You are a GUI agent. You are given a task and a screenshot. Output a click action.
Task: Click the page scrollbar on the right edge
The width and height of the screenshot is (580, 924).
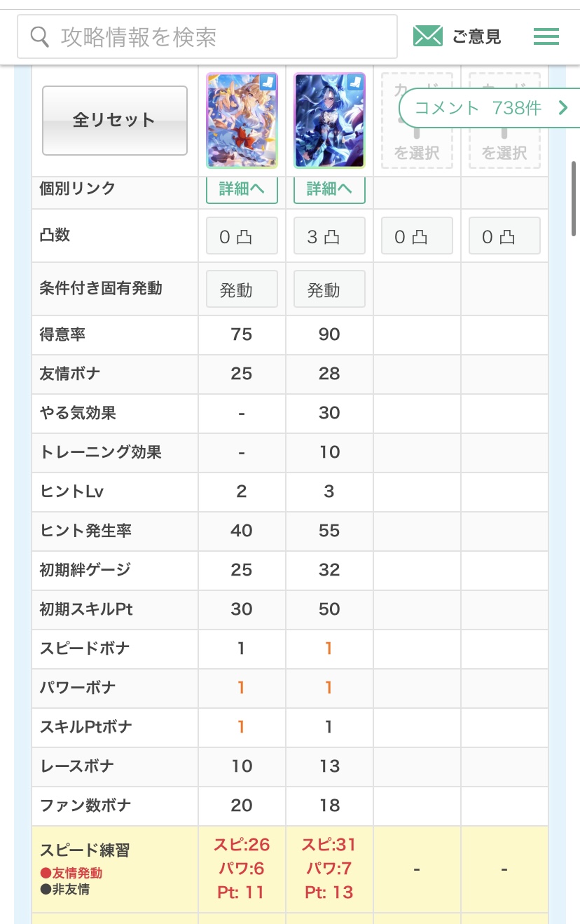tap(574, 198)
